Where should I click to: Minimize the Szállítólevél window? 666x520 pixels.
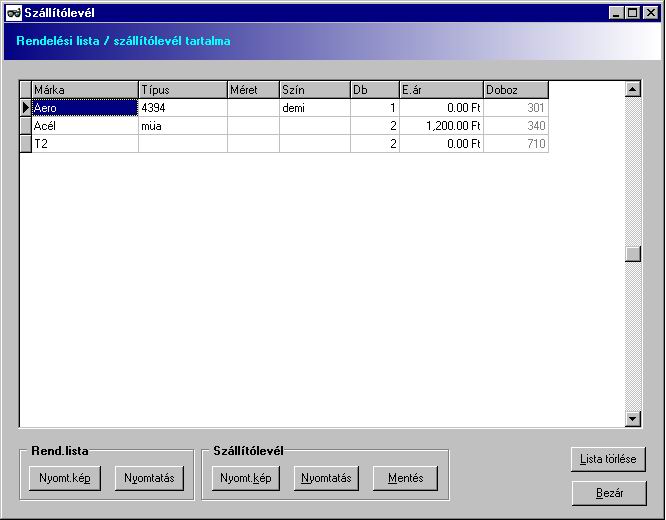click(x=616, y=13)
